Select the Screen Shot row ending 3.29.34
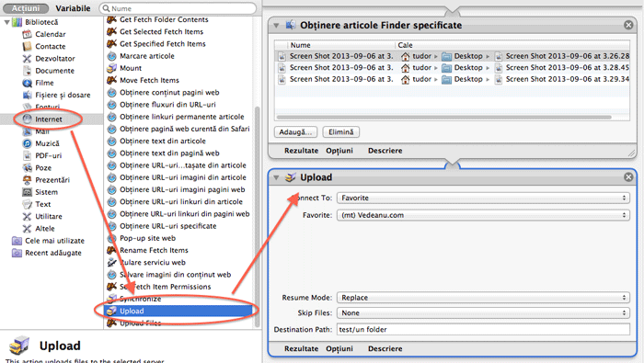This screenshot has width=644, height=363. coord(453,79)
